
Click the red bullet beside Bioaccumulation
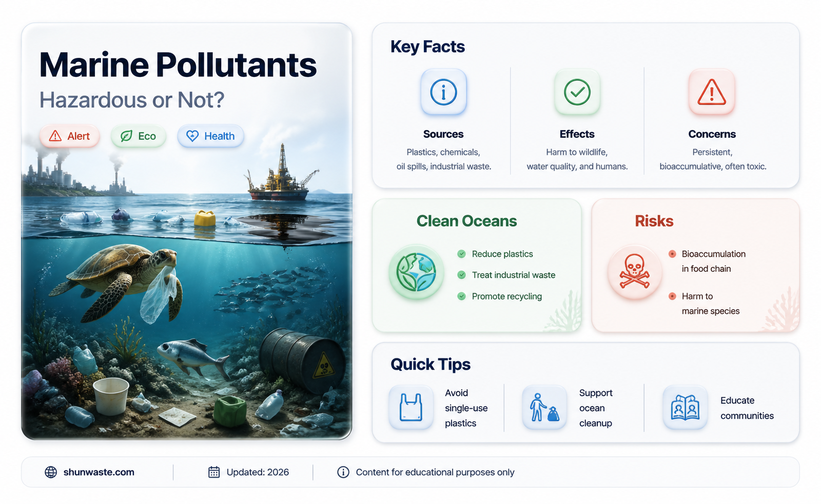pyautogui.click(x=672, y=254)
